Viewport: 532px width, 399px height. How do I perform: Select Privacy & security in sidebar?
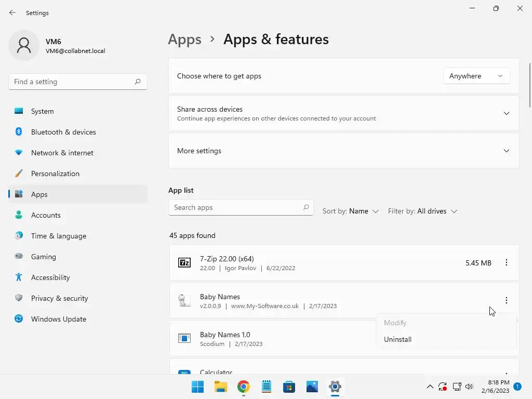(x=59, y=298)
